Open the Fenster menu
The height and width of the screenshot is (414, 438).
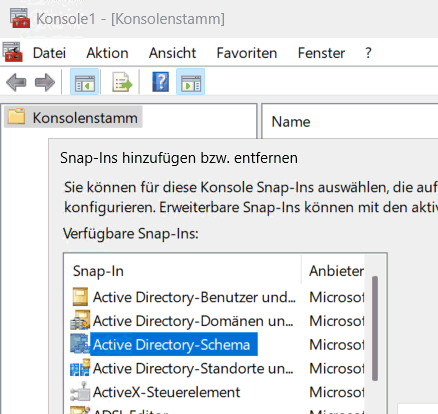point(321,53)
